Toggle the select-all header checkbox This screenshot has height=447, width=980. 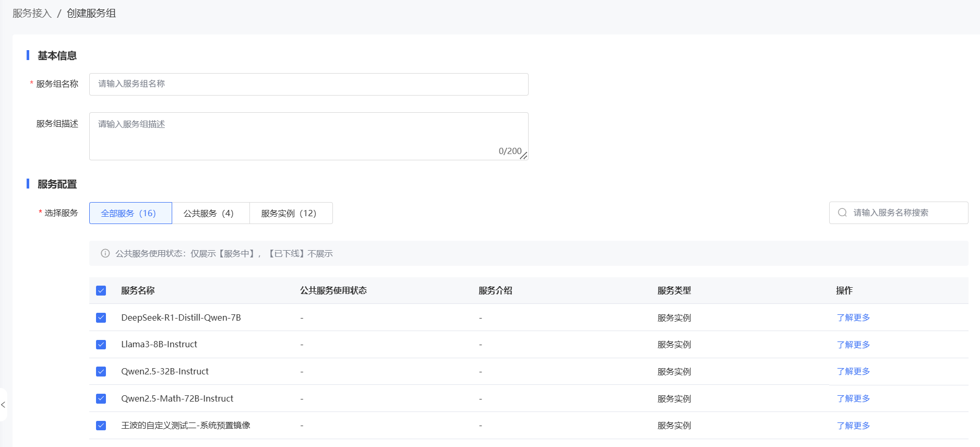click(x=101, y=291)
